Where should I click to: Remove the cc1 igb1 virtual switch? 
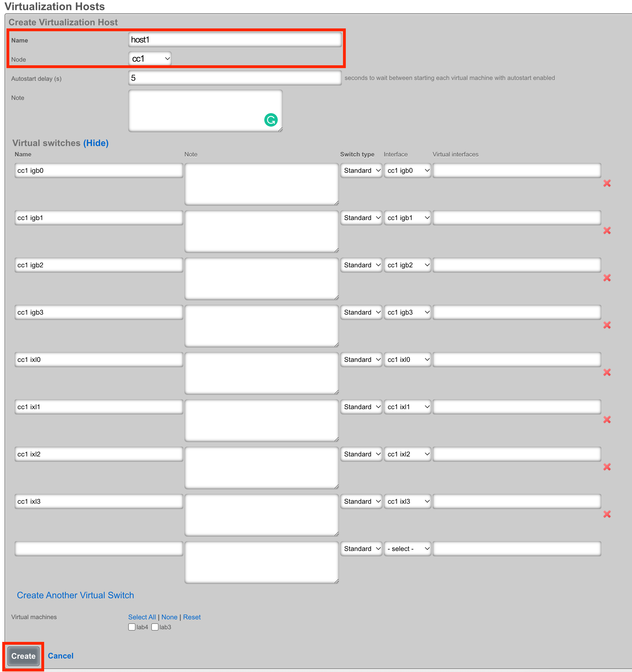pos(607,230)
